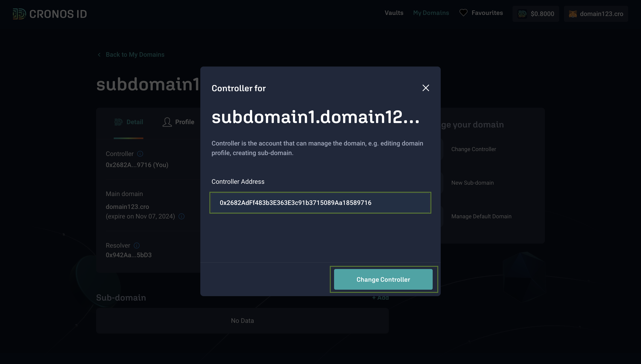Click the Cronos ID logo icon
This screenshot has width=641, height=364.
(19, 14)
